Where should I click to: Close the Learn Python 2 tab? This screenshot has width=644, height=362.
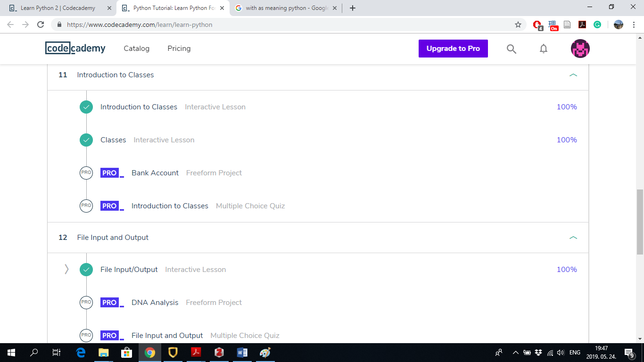click(109, 8)
